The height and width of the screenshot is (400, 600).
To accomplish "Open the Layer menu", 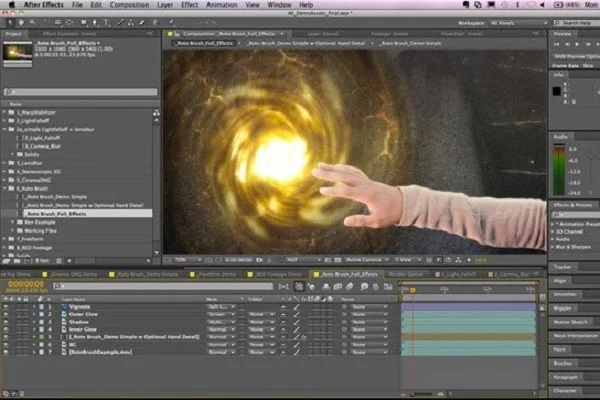I will click(x=165, y=5).
